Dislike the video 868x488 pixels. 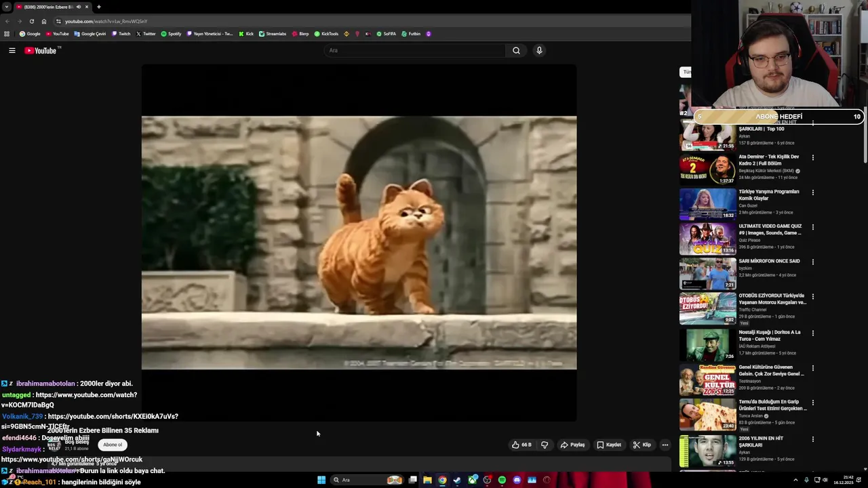[x=544, y=445]
